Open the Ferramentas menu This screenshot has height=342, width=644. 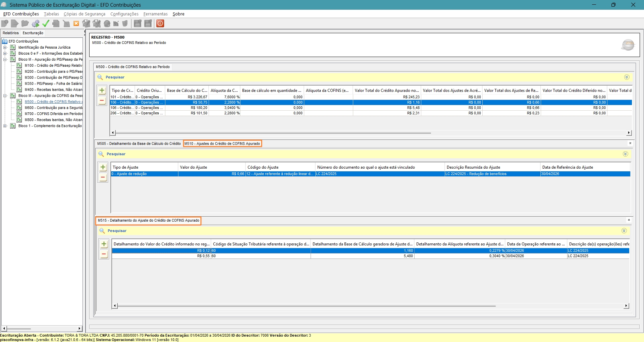(x=156, y=14)
